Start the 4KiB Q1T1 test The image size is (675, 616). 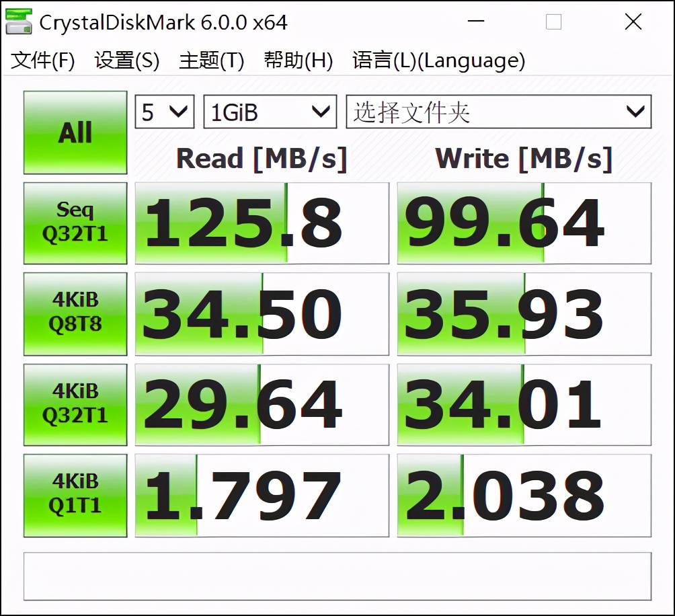click(x=75, y=496)
